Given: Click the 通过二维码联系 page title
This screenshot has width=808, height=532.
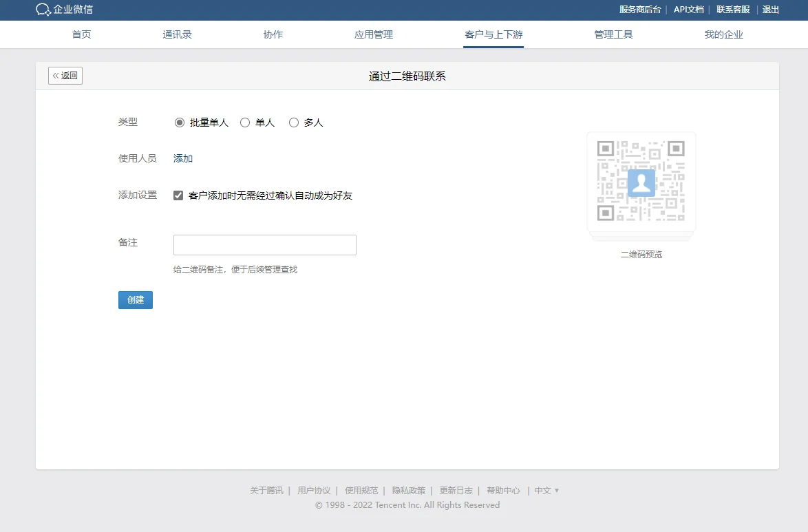Looking at the screenshot, I should (407, 76).
